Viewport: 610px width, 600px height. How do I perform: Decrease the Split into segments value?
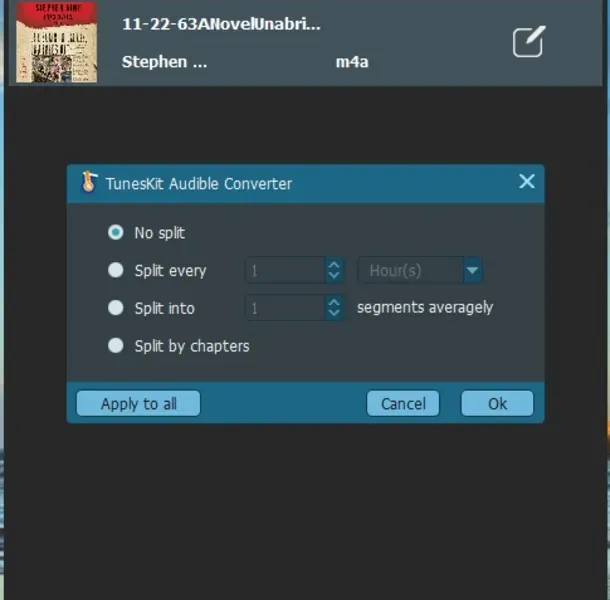pos(334,314)
